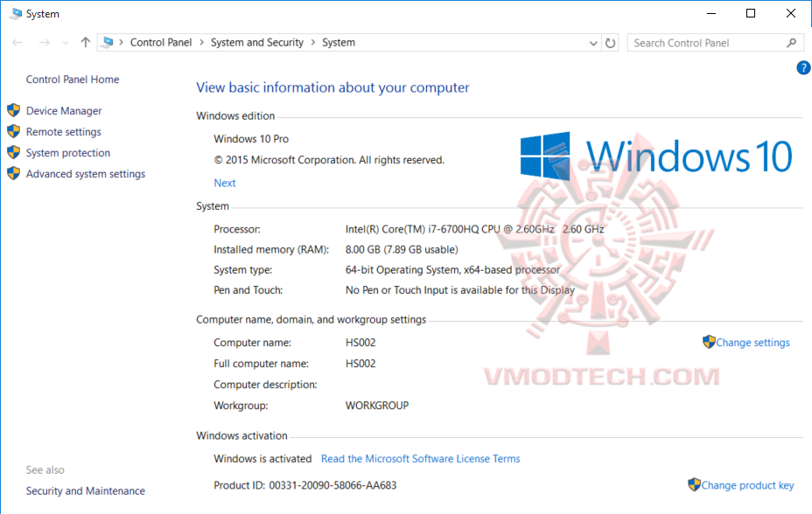Click Change settings for computer name
The width and height of the screenshot is (812, 514).
click(x=752, y=343)
